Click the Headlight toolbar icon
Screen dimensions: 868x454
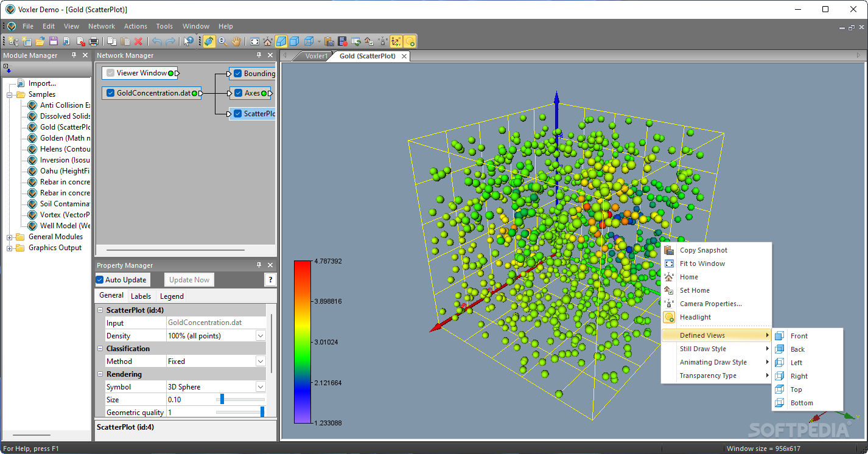[x=410, y=41]
